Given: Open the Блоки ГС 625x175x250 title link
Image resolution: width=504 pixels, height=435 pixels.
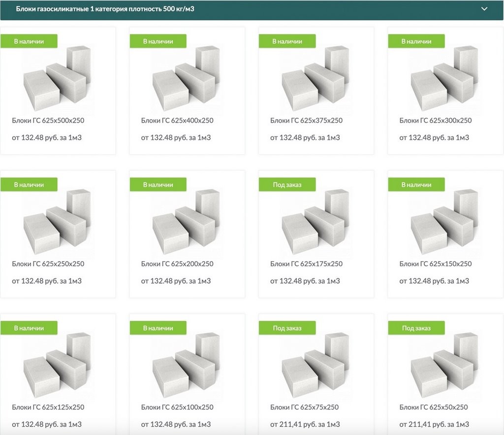Looking at the screenshot, I should pos(306,264).
